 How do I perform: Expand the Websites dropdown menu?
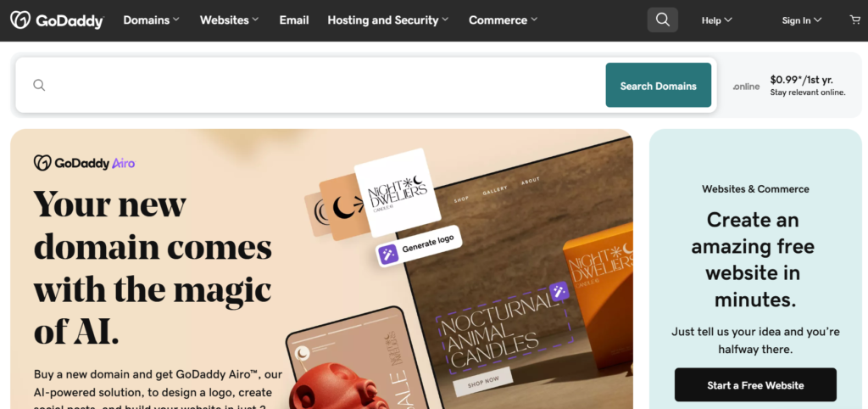[229, 20]
